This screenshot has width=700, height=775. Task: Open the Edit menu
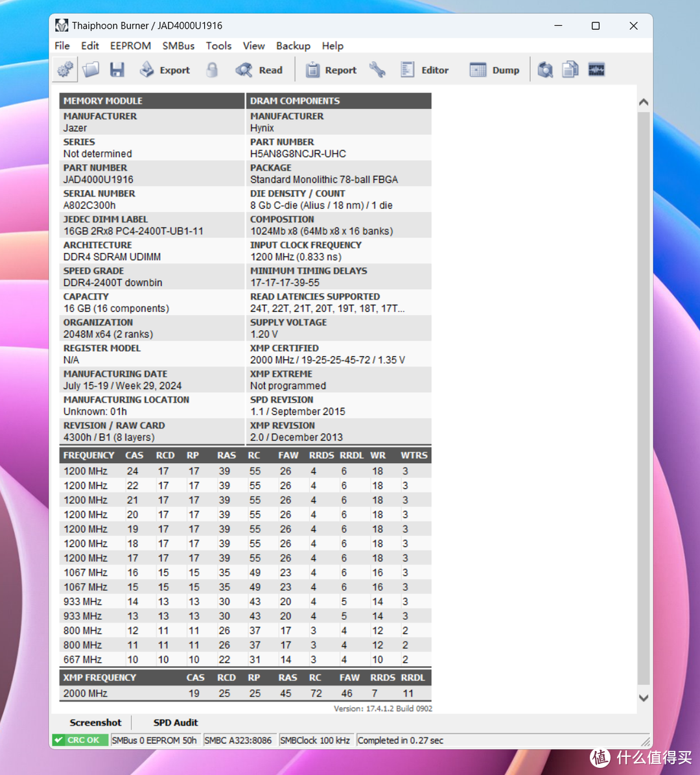point(90,46)
